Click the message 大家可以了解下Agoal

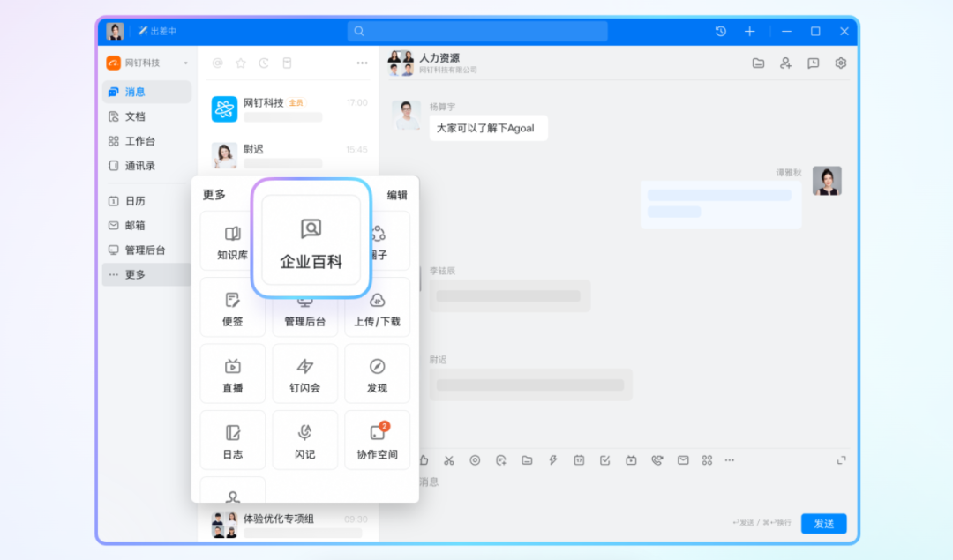488,128
